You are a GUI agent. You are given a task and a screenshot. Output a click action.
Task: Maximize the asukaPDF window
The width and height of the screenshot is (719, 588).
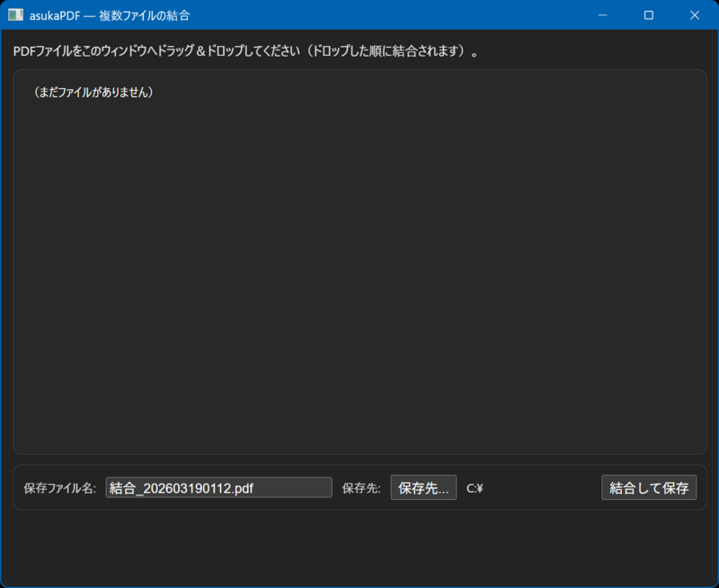click(648, 15)
